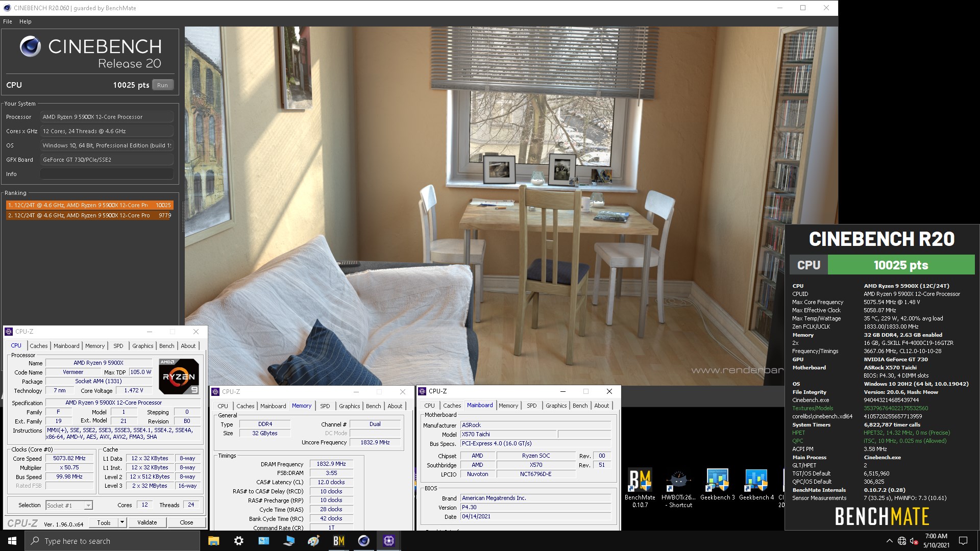Open the HWBOTx265 shortcut desktop icon
Image resolution: width=980 pixels, height=551 pixels.
coord(678,488)
